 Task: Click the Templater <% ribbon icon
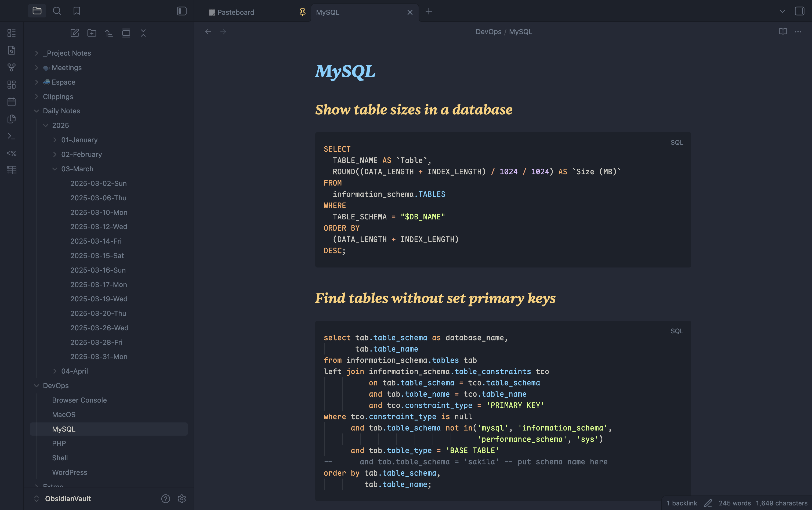12,153
